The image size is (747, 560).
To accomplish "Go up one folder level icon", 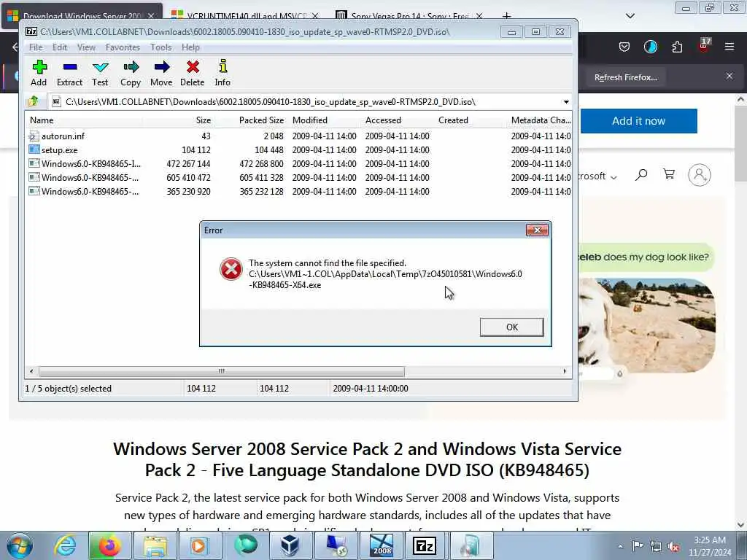I will pos(34,101).
